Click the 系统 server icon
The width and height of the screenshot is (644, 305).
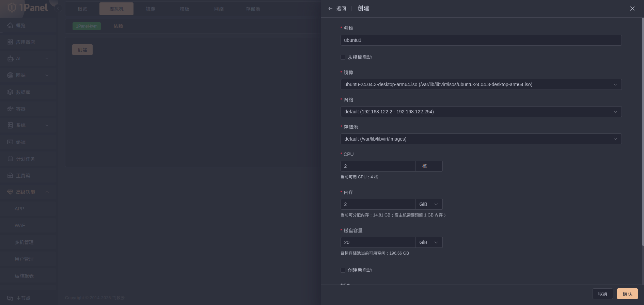tap(10, 125)
